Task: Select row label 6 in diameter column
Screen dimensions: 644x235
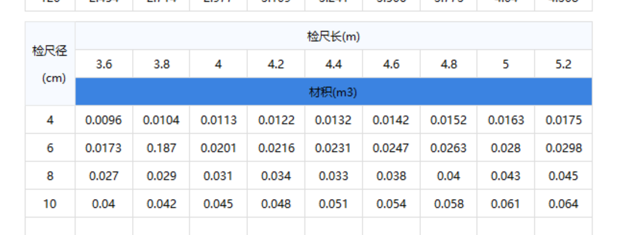Action: click(x=50, y=148)
